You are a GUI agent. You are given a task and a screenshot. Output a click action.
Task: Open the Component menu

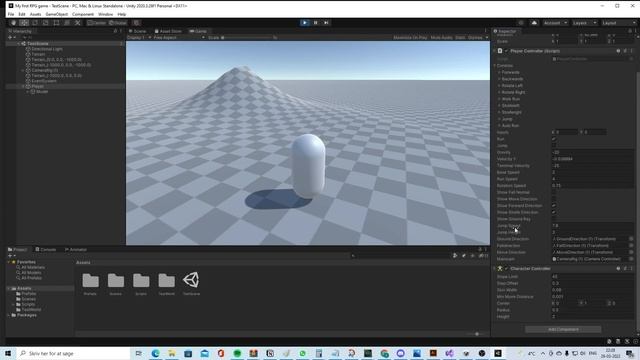[x=83, y=14]
